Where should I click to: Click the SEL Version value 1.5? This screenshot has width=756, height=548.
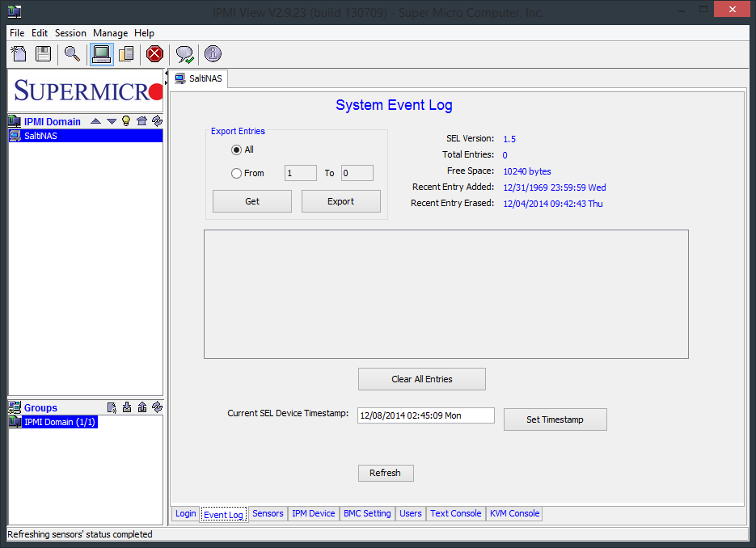point(509,139)
